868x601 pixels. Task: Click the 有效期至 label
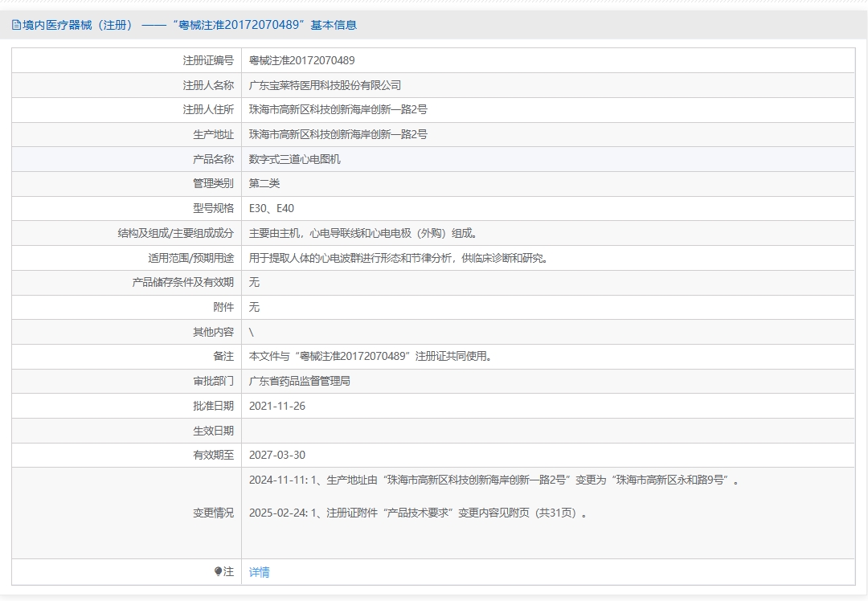(213, 455)
